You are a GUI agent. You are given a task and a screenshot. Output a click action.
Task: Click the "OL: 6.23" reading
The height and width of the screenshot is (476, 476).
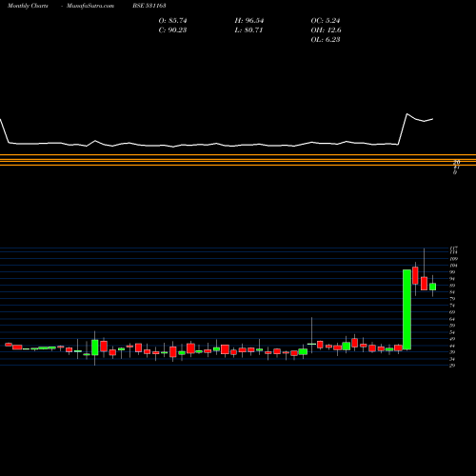point(326,40)
